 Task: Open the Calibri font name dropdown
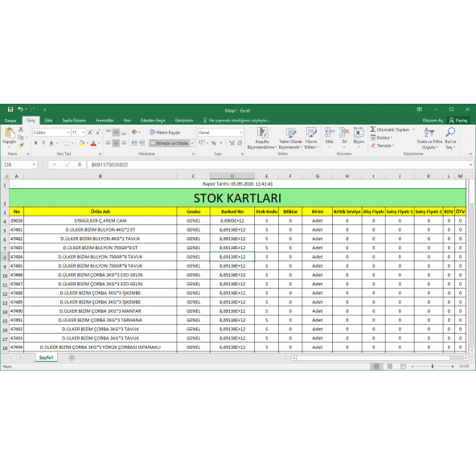tap(68, 133)
